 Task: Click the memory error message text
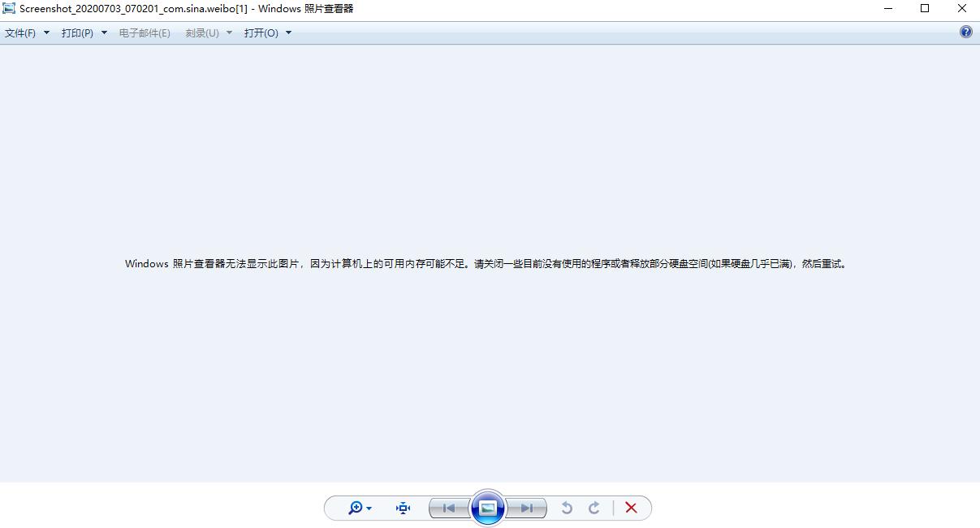click(485, 263)
